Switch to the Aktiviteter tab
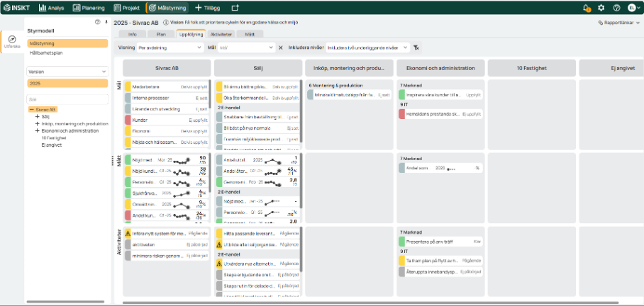The width and height of the screenshot is (644, 306). coord(221,34)
